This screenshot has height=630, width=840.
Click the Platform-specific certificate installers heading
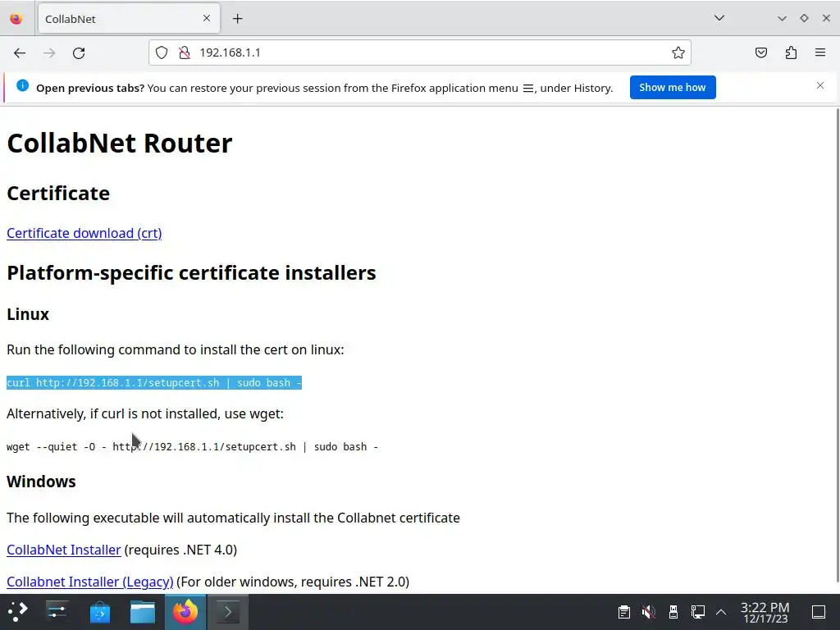(191, 272)
